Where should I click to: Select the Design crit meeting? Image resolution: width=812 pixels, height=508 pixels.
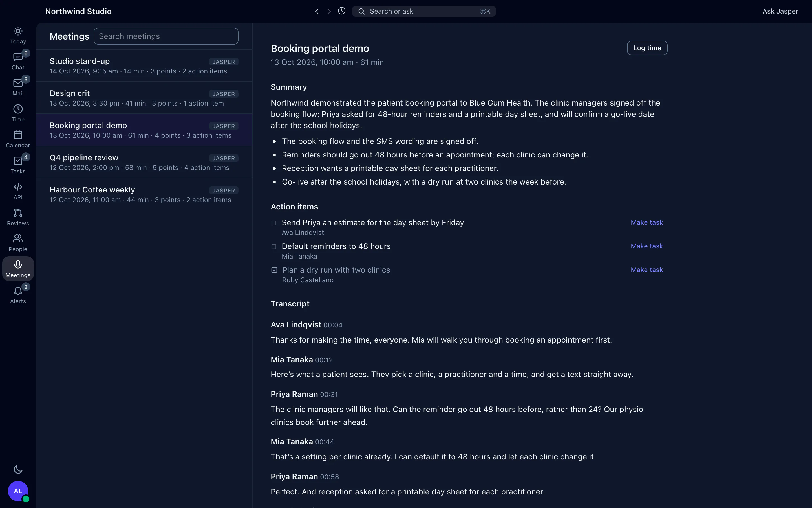click(144, 98)
